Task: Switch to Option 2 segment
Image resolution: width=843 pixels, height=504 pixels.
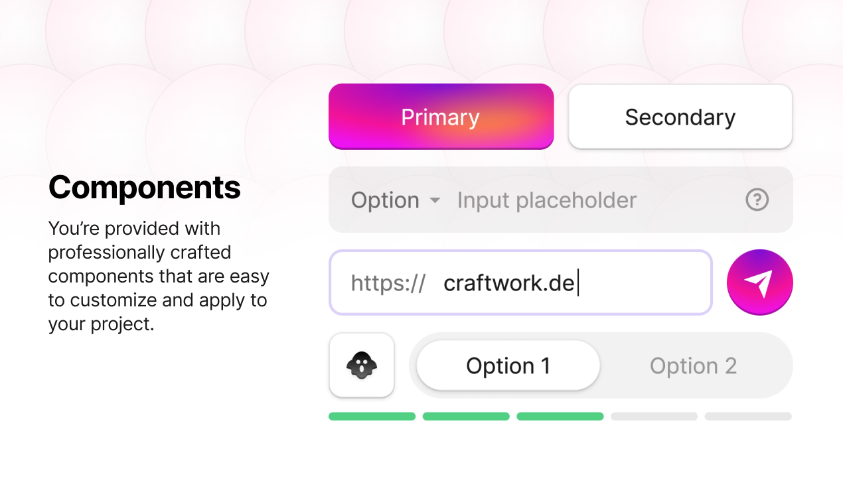Action: [x=693, y=365]
